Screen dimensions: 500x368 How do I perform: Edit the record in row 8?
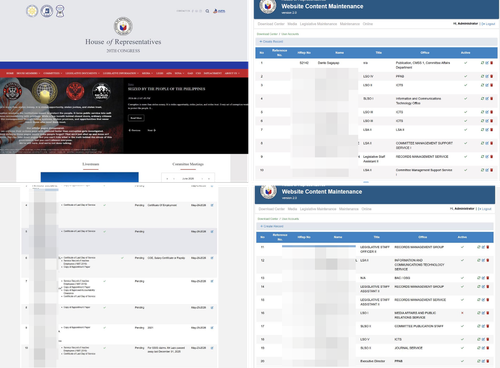[x=487, y=143]
